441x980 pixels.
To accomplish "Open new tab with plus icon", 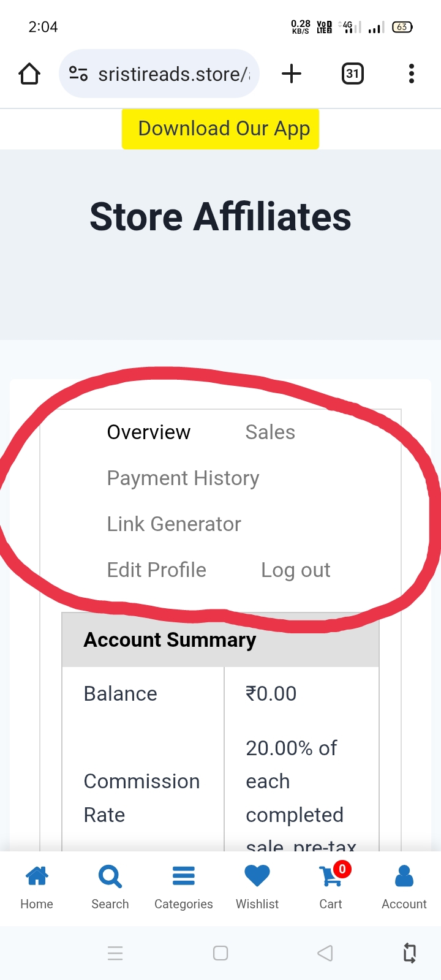I will (292, 74).
